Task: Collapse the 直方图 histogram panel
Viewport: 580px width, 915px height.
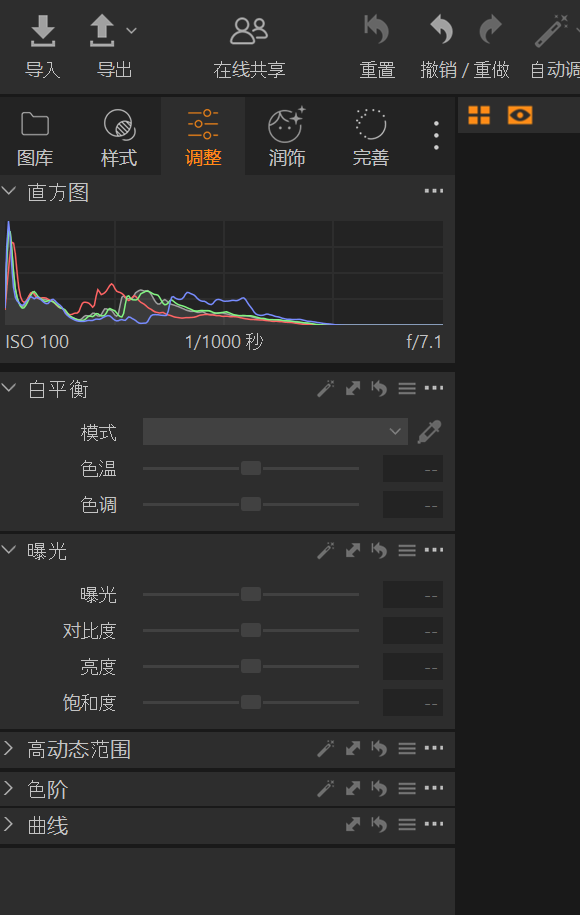Action: tap(9, 191)
